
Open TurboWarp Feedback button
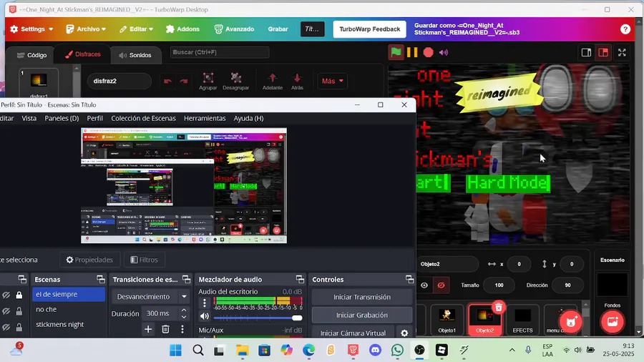[370, 29]
